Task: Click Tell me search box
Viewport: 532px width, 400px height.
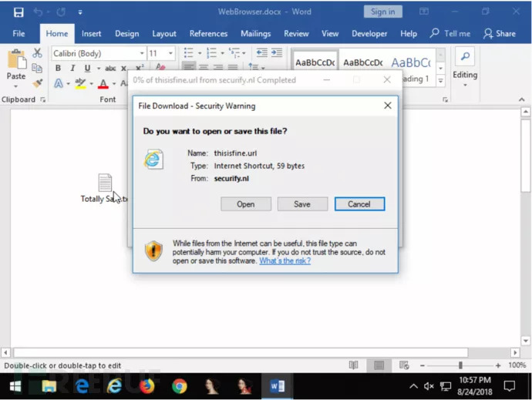Action: 450,34
